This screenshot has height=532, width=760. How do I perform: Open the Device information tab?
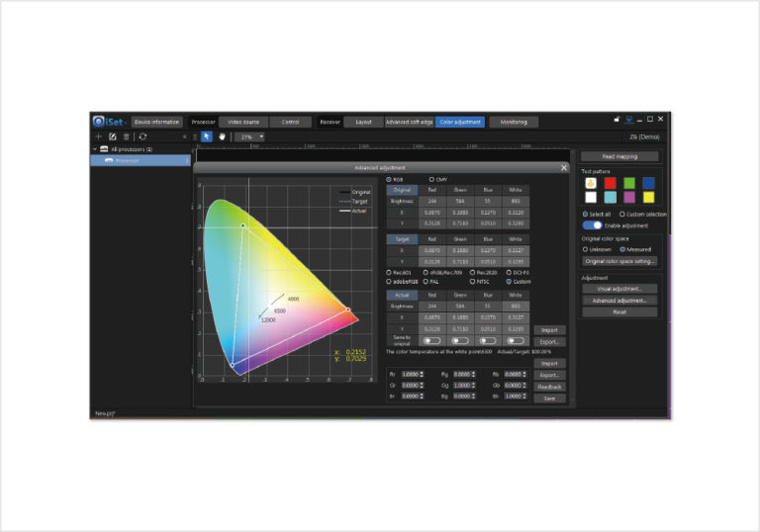point(157,122)
